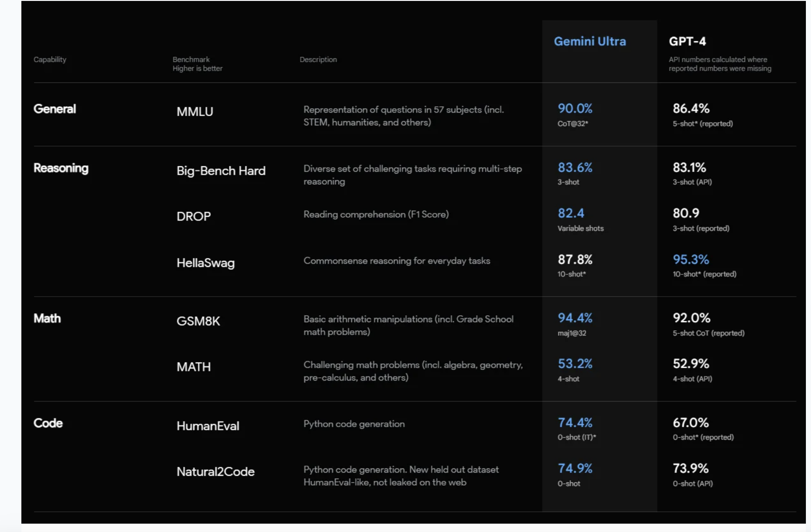This screenshot has height=532, width=811.
Task: Click the General capability label
Action: (x=54, y=109)
